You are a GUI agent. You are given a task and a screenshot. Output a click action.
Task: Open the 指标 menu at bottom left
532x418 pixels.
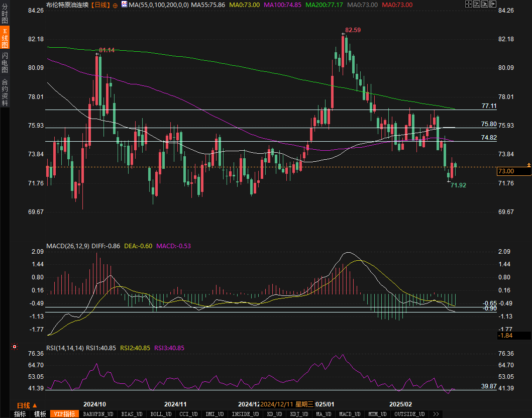click(20, 414)
